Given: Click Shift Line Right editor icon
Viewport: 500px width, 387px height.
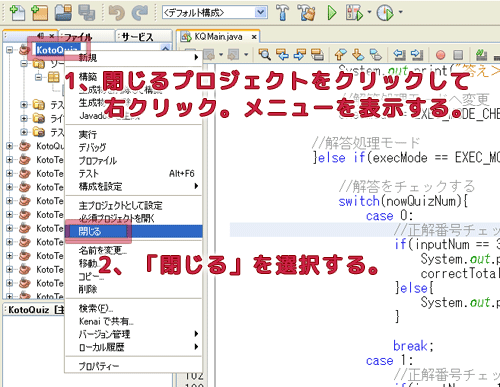Looking at the screenshot, I should (417, 54).
